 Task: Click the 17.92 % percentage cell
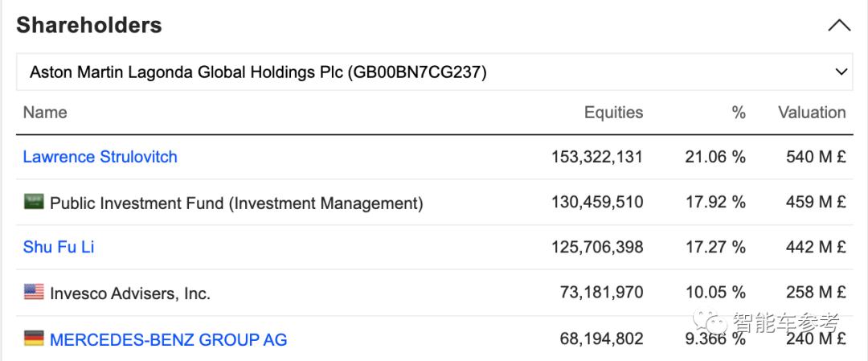pyautogui.click(x=715, y=202)
